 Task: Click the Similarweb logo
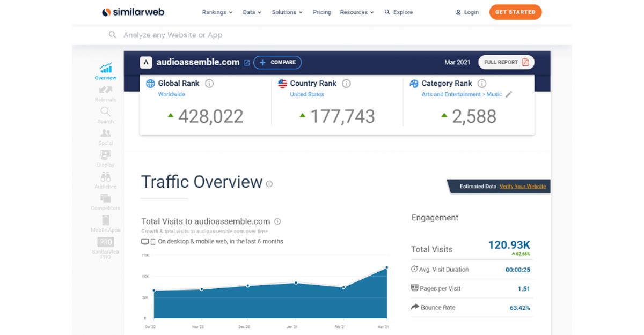[134, 12]
